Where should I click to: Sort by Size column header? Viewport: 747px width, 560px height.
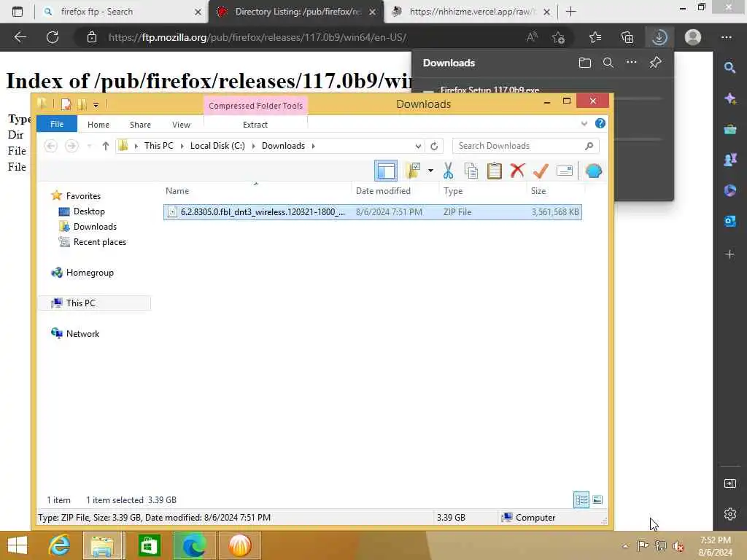[538, 190]
